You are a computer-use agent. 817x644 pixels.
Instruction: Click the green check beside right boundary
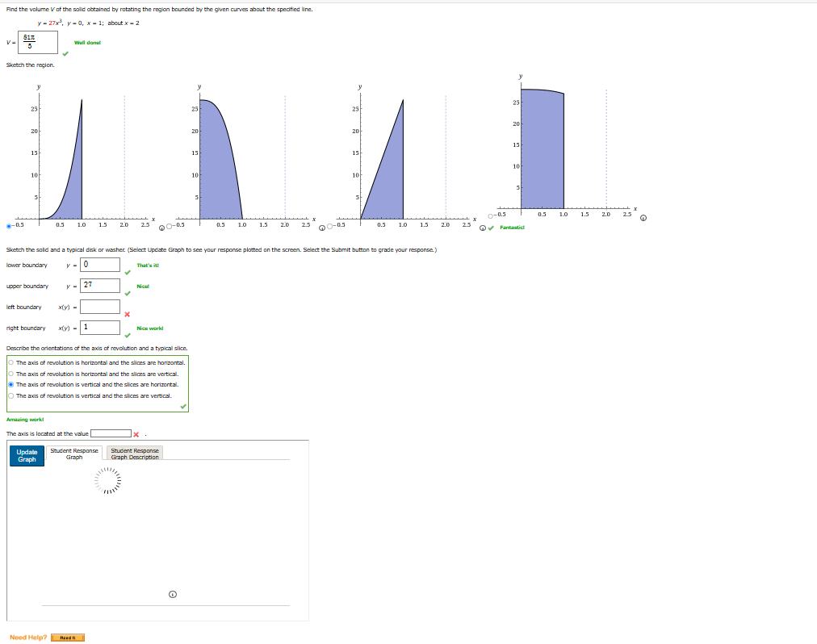128,335
